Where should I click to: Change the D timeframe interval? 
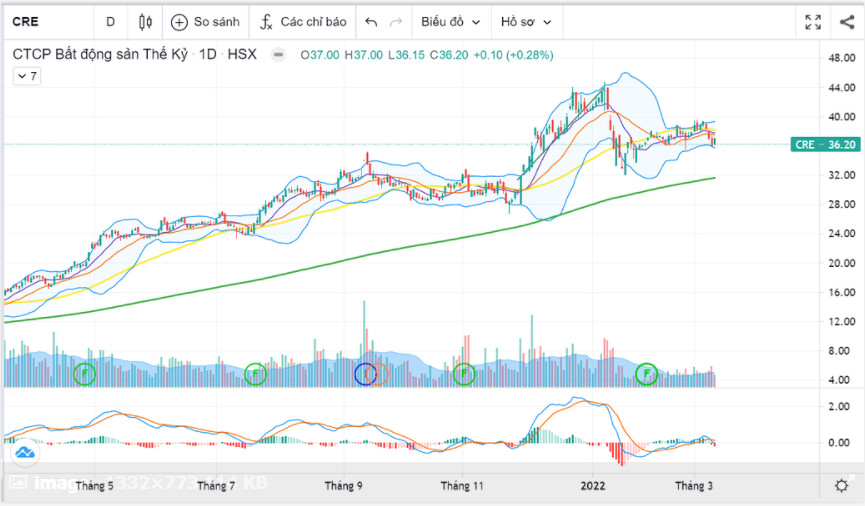110,22
